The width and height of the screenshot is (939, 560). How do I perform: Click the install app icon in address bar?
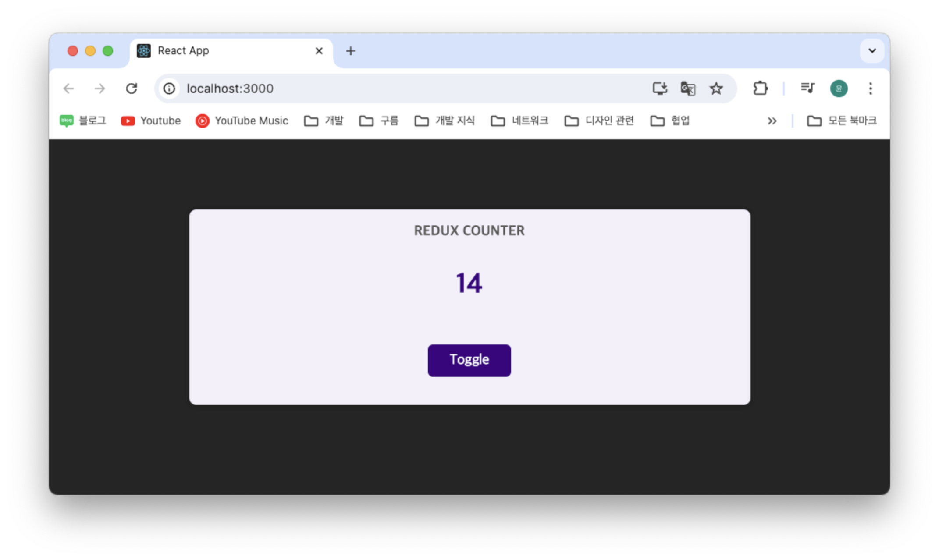(659, 89)
